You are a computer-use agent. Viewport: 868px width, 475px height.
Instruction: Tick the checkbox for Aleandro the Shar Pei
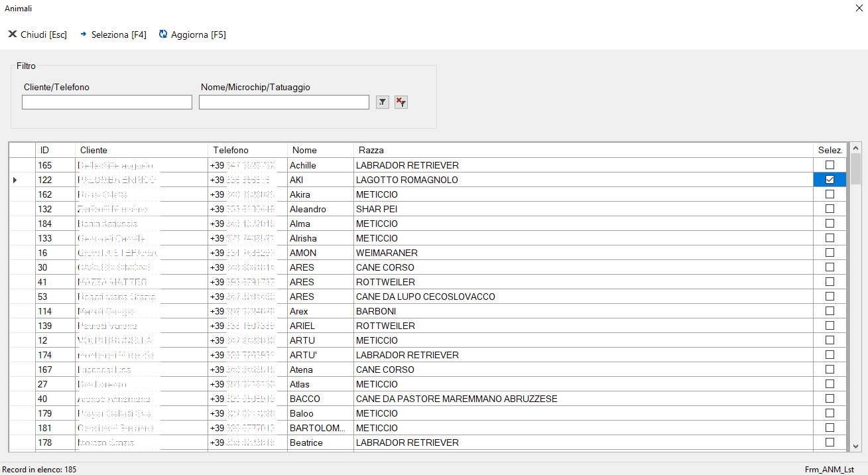click(829, 209)
